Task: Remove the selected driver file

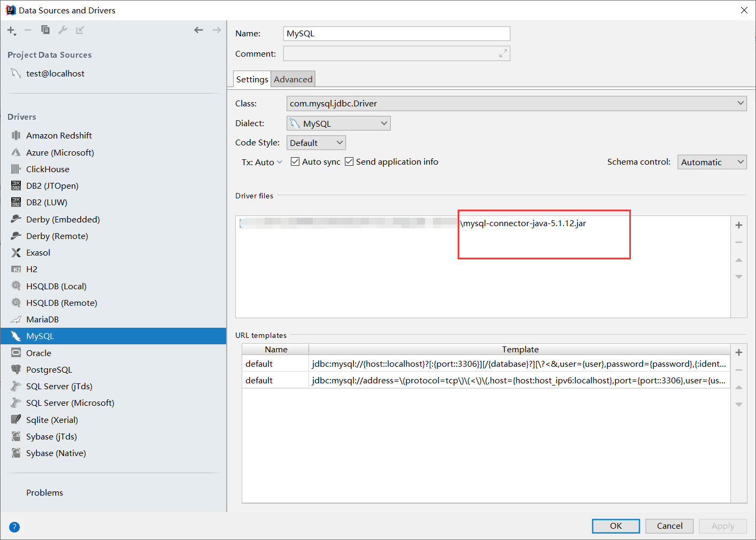Action: point(739,242)
